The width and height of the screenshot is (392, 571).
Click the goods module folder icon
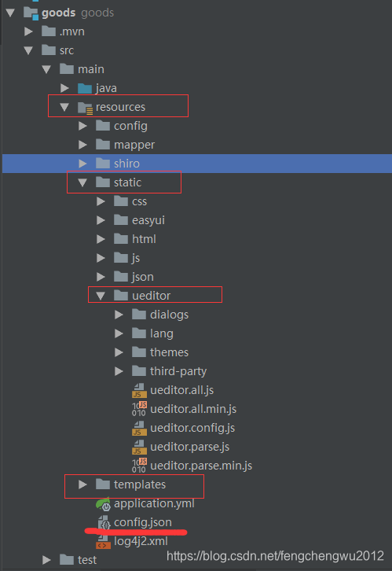31,13
